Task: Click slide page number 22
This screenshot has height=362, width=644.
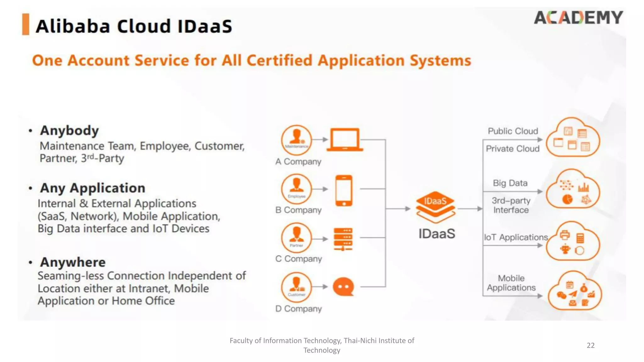Action: [591, 345]
